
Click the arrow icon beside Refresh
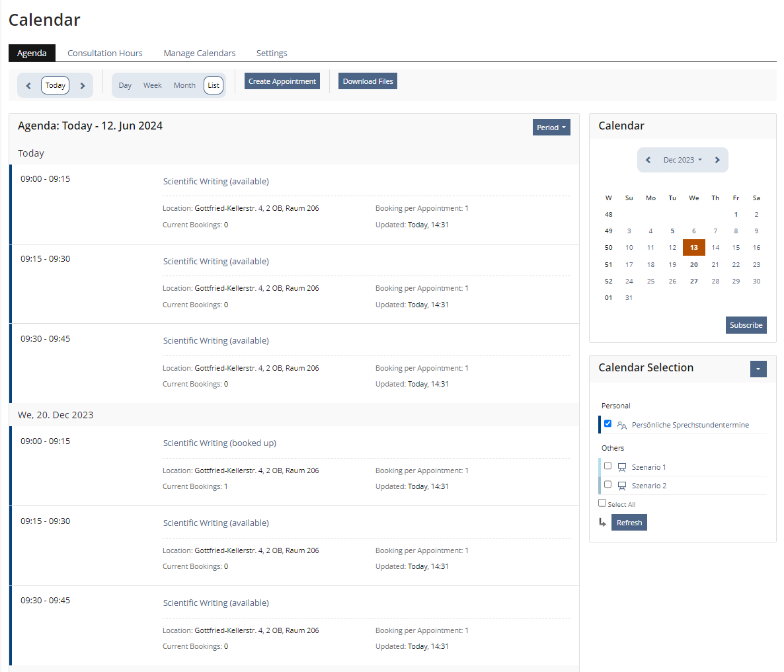coord(602,523)
